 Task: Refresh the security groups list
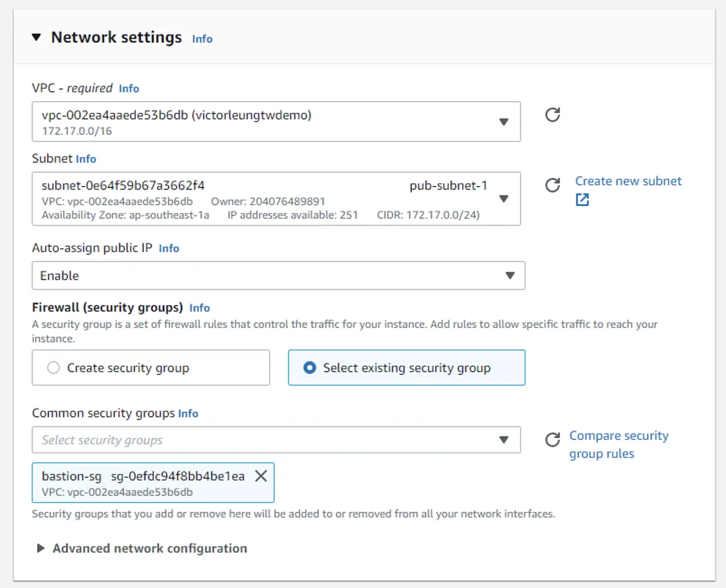[552, 439]
